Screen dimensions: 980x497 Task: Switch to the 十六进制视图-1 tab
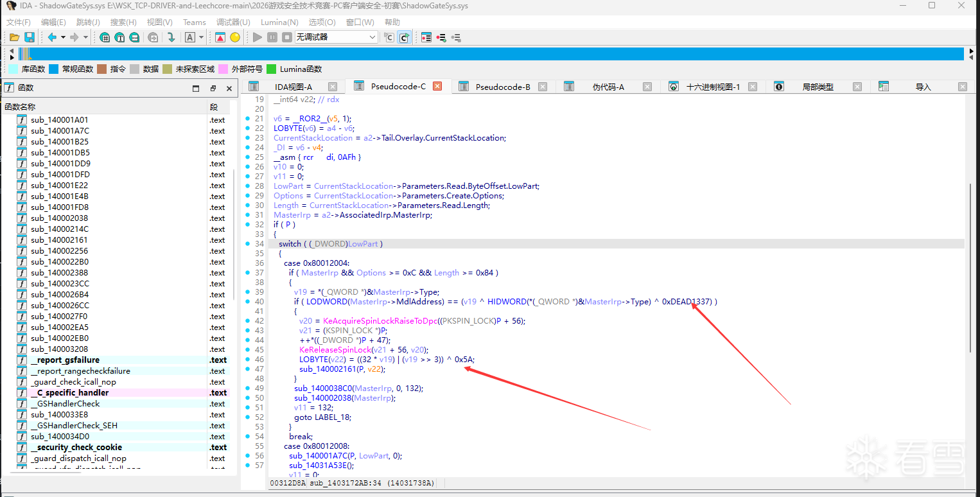713,87
